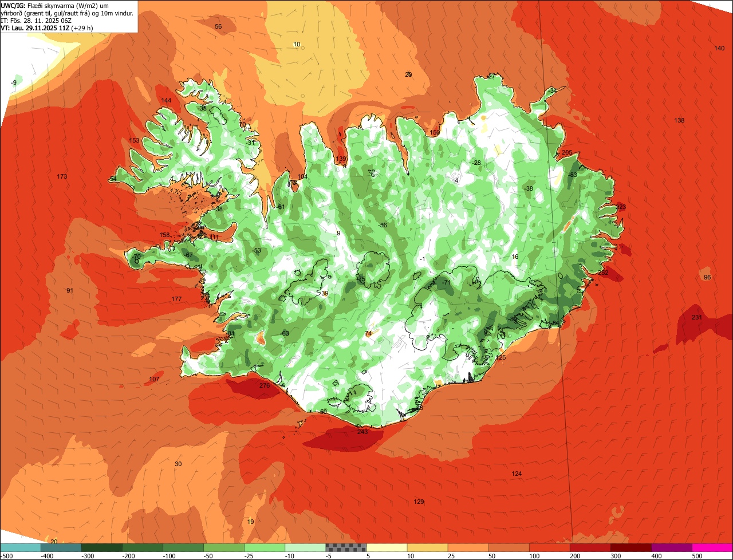Select the pale yellow swatch for 5 to 10

386,547
